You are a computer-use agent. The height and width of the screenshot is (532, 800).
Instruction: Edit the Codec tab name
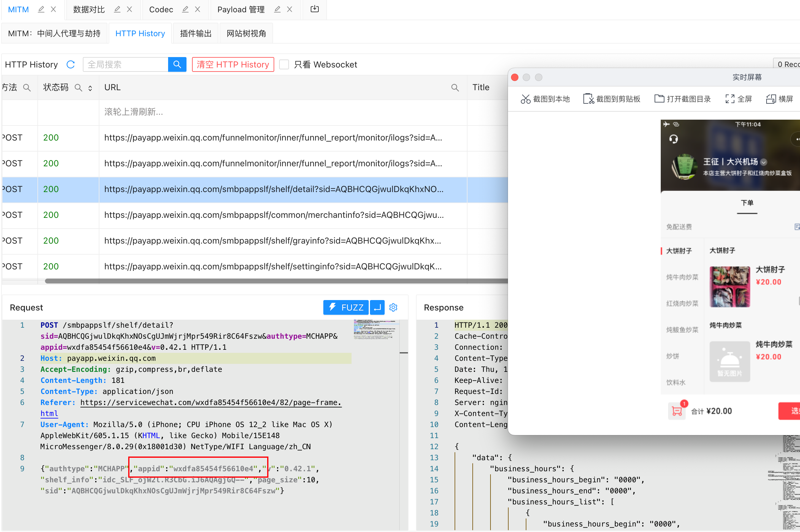185,10
